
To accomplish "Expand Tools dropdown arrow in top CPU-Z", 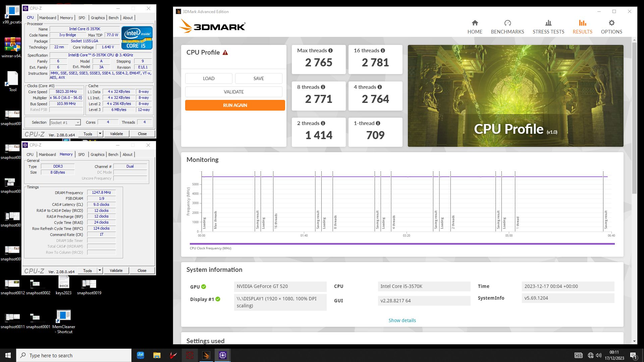I will point(100,134).
